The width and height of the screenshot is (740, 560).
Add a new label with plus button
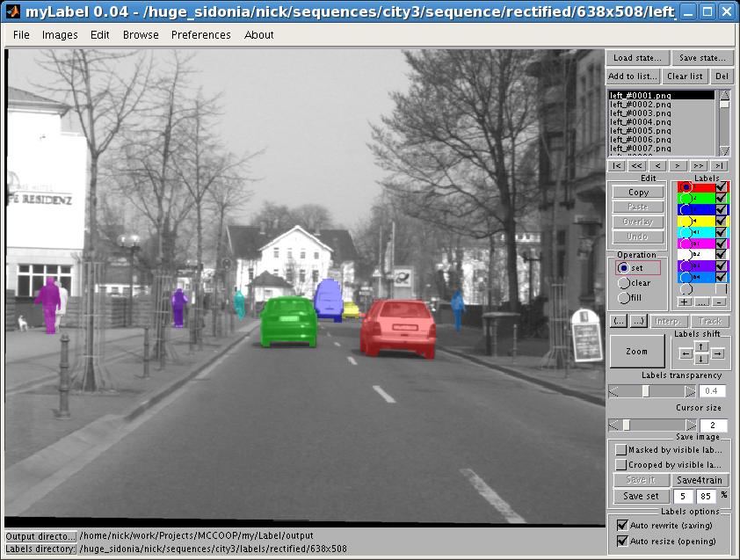(685, 302)
